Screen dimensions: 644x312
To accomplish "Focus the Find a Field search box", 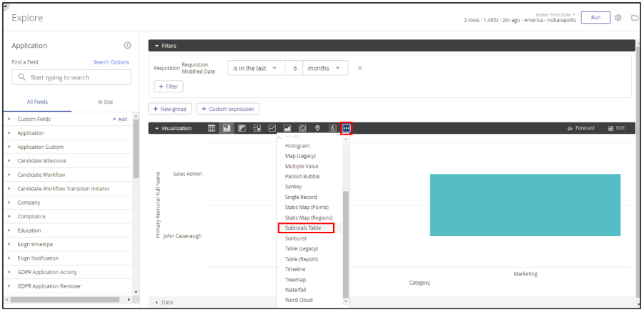I will pos(71,77).
